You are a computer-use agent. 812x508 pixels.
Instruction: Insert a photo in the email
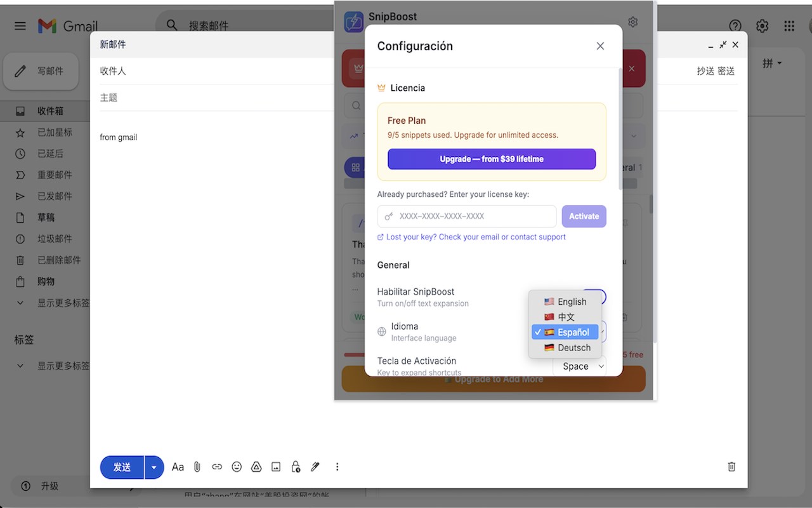pos(276,467)
